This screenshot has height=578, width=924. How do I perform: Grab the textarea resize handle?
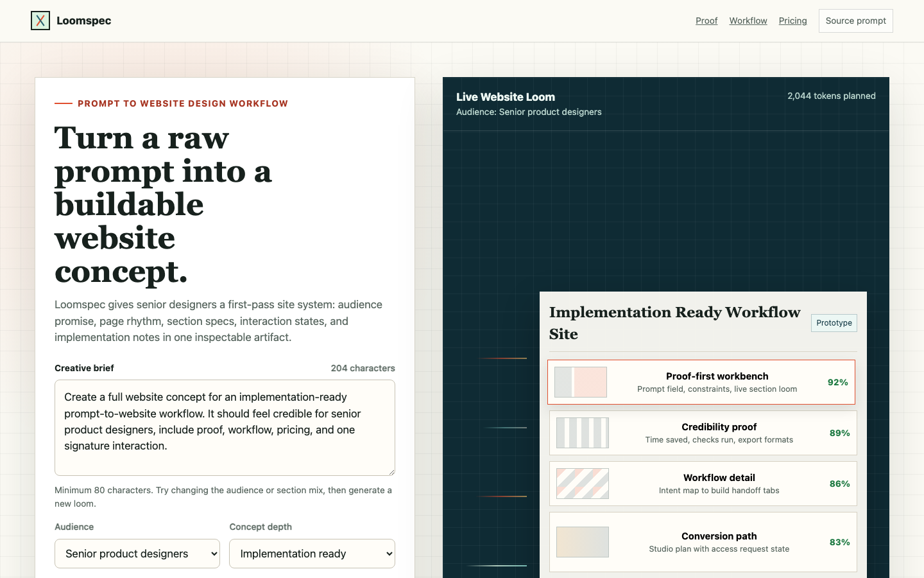coord(391,471)
